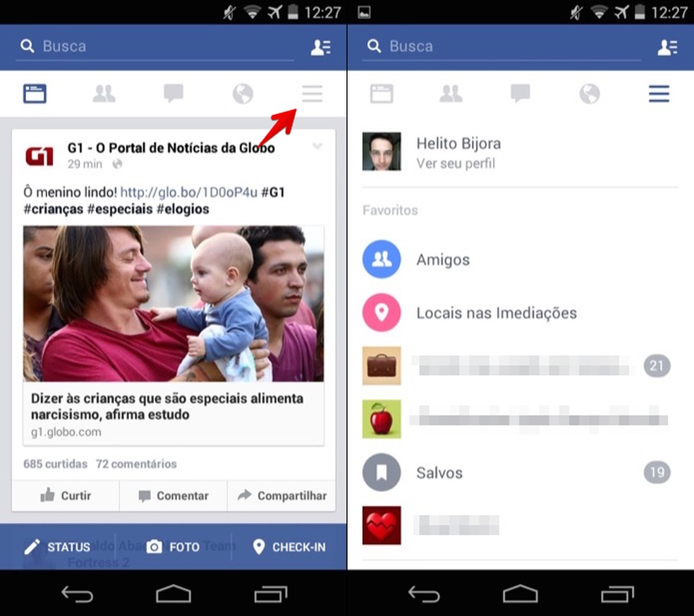Expand the G1 post options chevron

coord(317,147)
